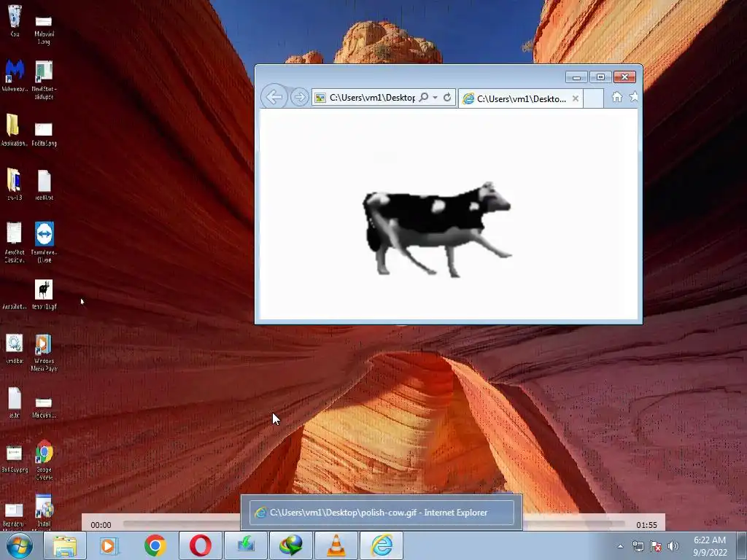Select the polish-cow.gif Internet Explorer preview
This screenshot has height=560, width=747.
(382, 513)
